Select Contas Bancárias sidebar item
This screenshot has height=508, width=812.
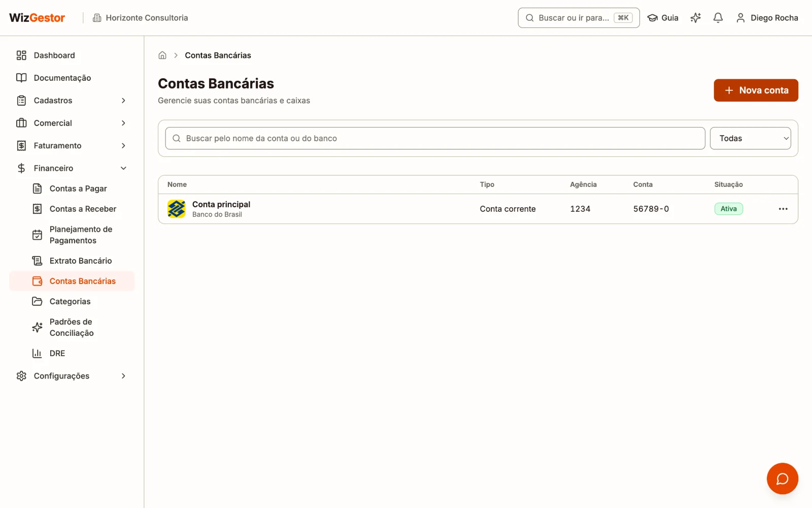72,281
